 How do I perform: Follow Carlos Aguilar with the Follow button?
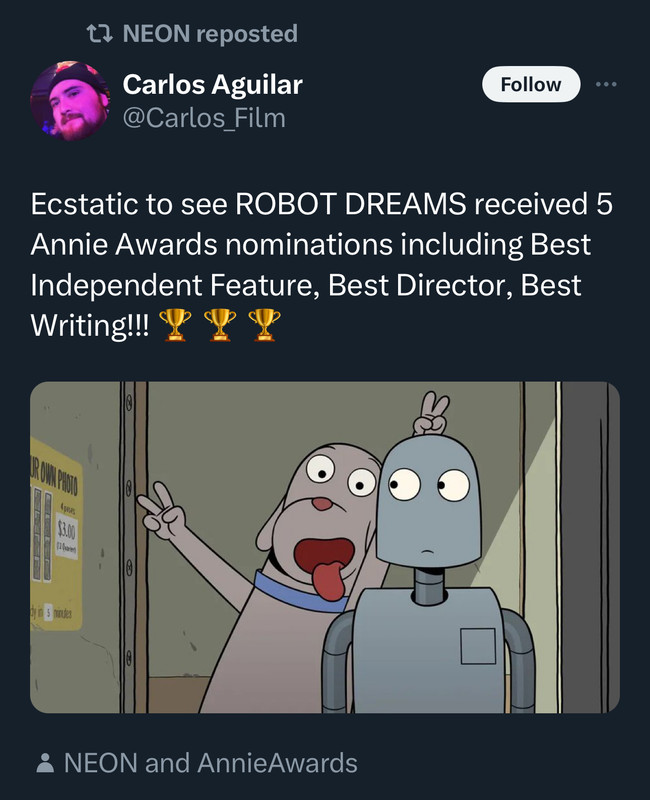coord(531,84)
